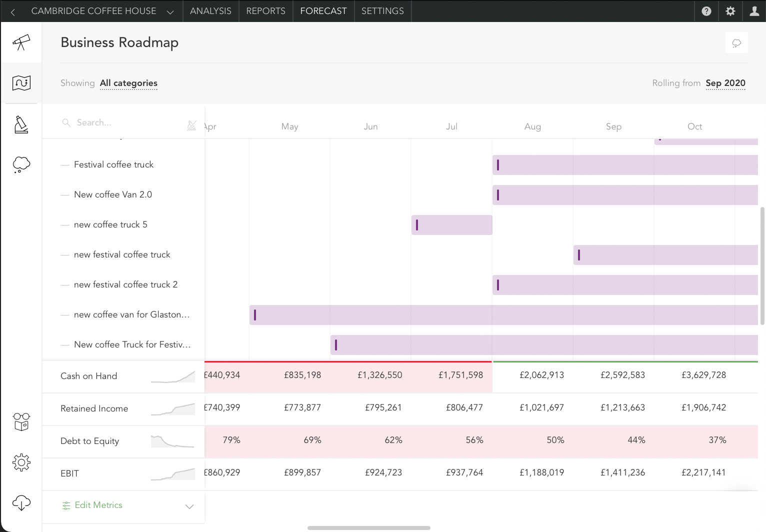Image resolution: width=766 pixels, height=532 pixels.
Task: Select the new festival coffee truck row
Action: coord(123,254)
